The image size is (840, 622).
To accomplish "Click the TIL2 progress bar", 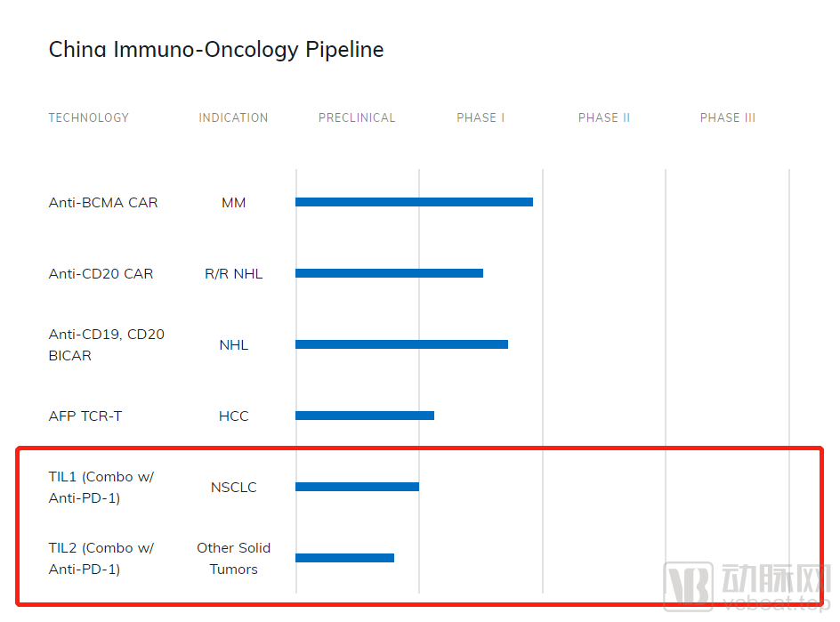I will [344, 558].
